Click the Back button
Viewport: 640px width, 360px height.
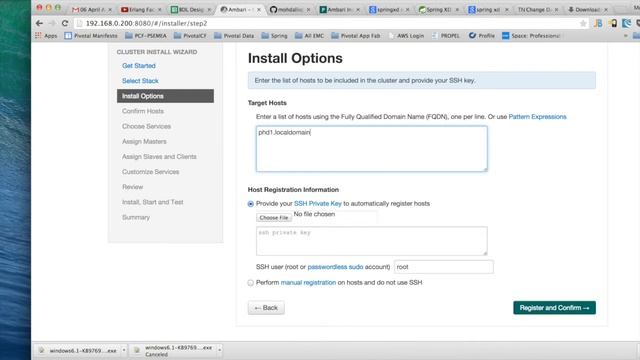click(x=266, y=308)
